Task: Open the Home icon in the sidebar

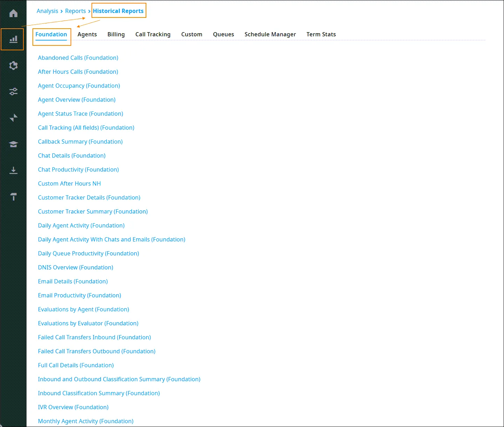Action: tap(13, 13)
